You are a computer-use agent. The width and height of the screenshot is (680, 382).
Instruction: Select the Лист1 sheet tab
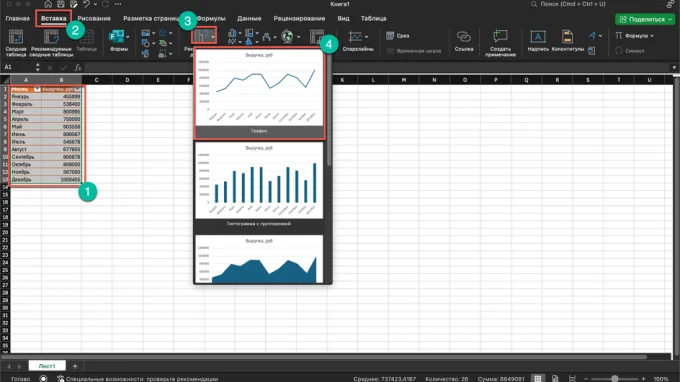(47, 366)
